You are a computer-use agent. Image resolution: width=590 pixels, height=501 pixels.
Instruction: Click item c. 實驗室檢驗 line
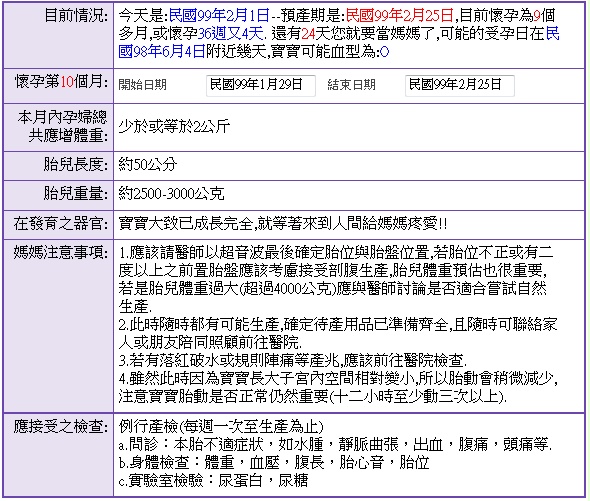coord(213,481)
